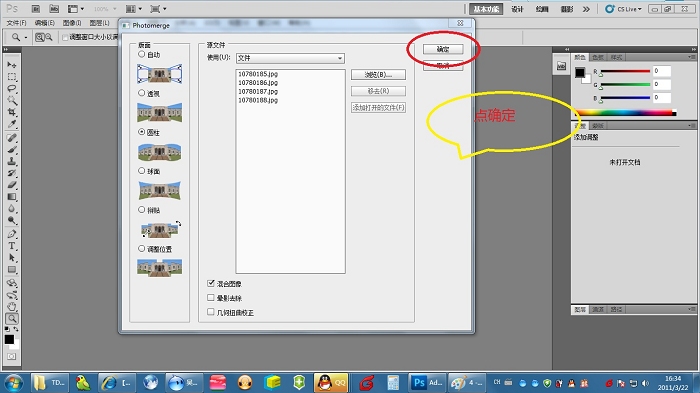700x393 pixels.
Task: Click the 确定 button
Action: pos(443,49)
